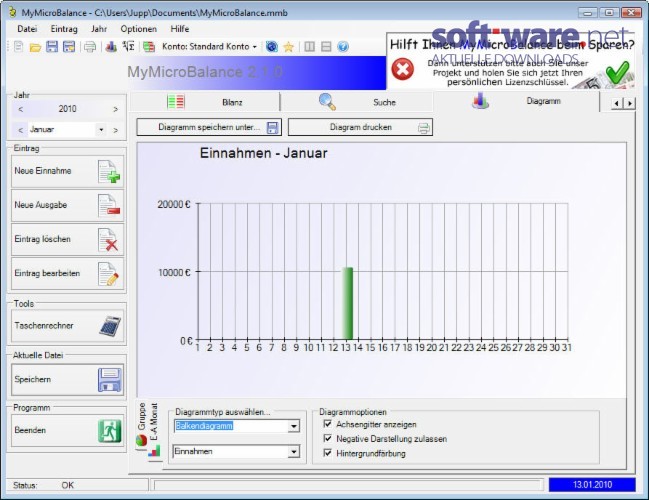Select the E-A Monat side tab
Image resolution: width=649 pixels, height=500 pixels.
pos(154,430)
